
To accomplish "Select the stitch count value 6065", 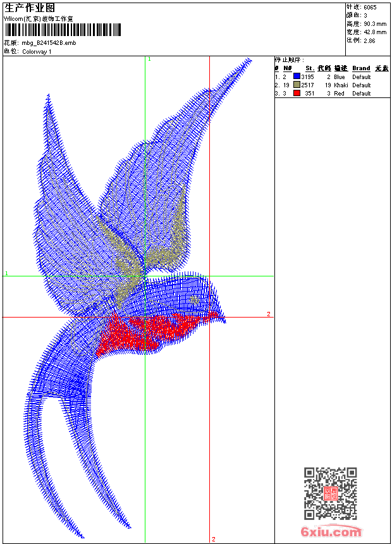I will [x=370, y=8].
